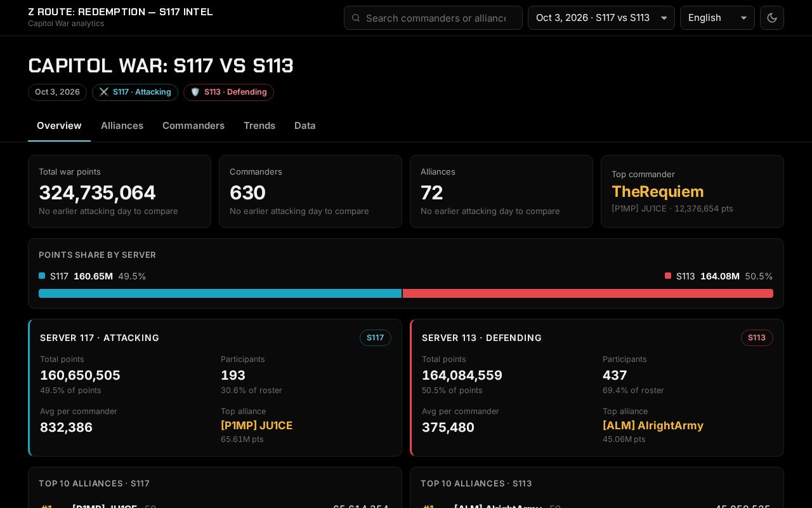Switch to the Commanders tab
Screen dimensions: 812x508
click(x=193, y=126)
